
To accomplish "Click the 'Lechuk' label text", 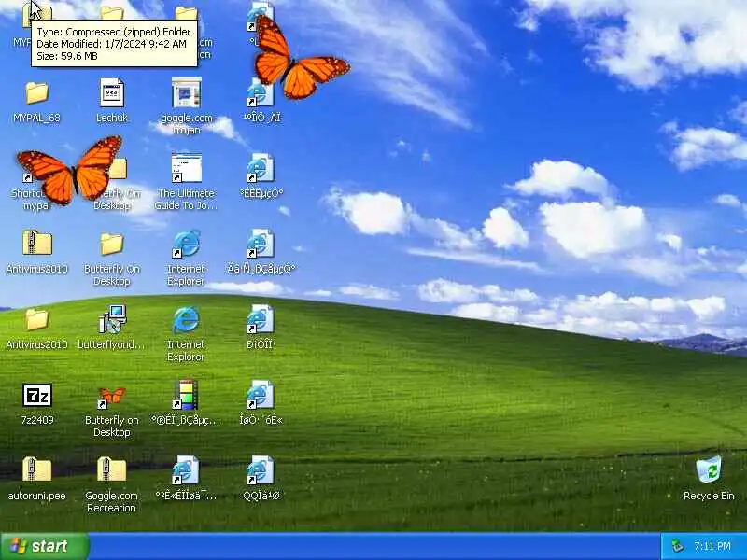I will pos(112,118).
